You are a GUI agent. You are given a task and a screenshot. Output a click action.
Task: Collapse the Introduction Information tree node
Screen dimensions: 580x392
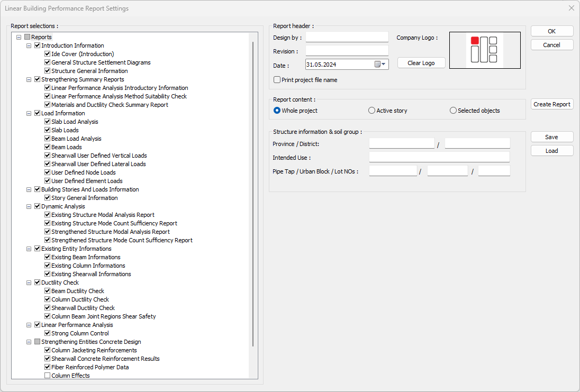(29, 45)
